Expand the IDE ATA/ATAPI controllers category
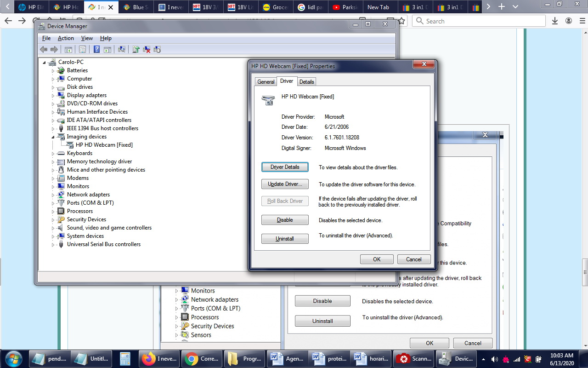Screen dimensions: 588x368 pyautogui.click(x=53, y=121)
